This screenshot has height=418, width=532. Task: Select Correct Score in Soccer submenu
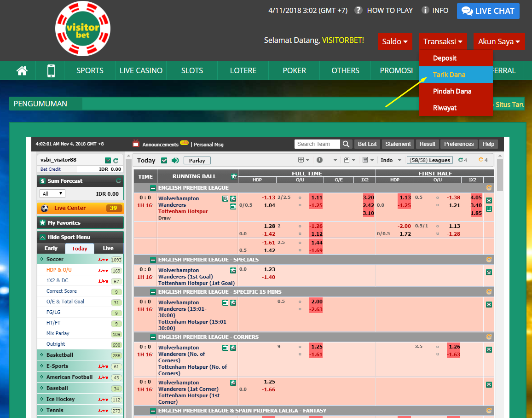[x=61, y=291]
